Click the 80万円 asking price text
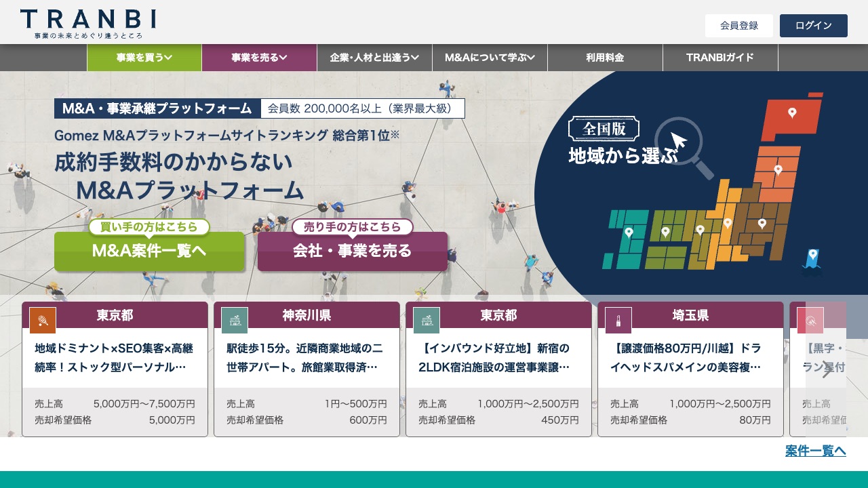 pos(755,420)
